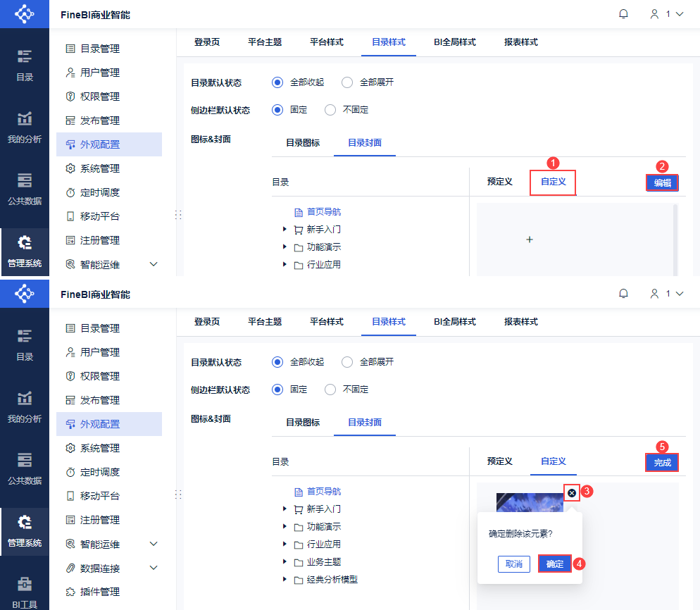
Task: Click the plus to add a custom cover
Action: click(x=530, y=239)
